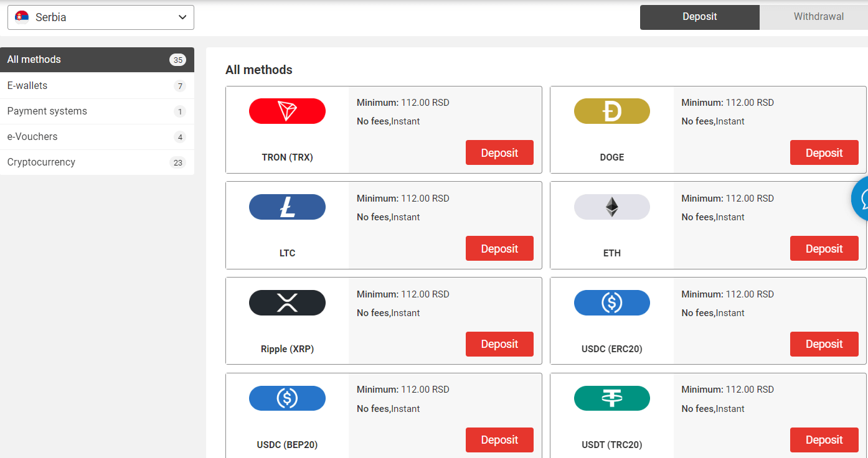Viewport: 868px width, 458px height.
Task: Click the 35 count badge on All methods
Action: pyautogui.click(x=178, y=60)
